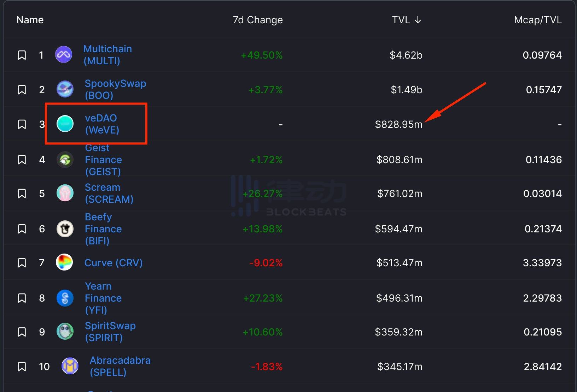Click the Yearn Finance blue logo
Image resolution: width=577 pixels, height=392 pixels.
(x=65, y=298)
